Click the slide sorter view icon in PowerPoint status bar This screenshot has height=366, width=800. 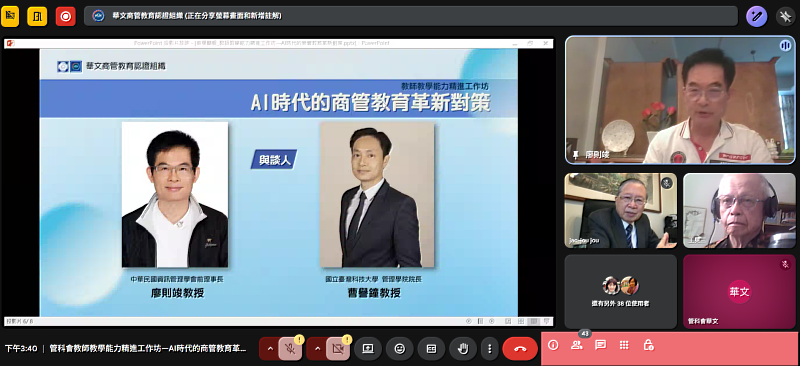[x=520, y=321]
